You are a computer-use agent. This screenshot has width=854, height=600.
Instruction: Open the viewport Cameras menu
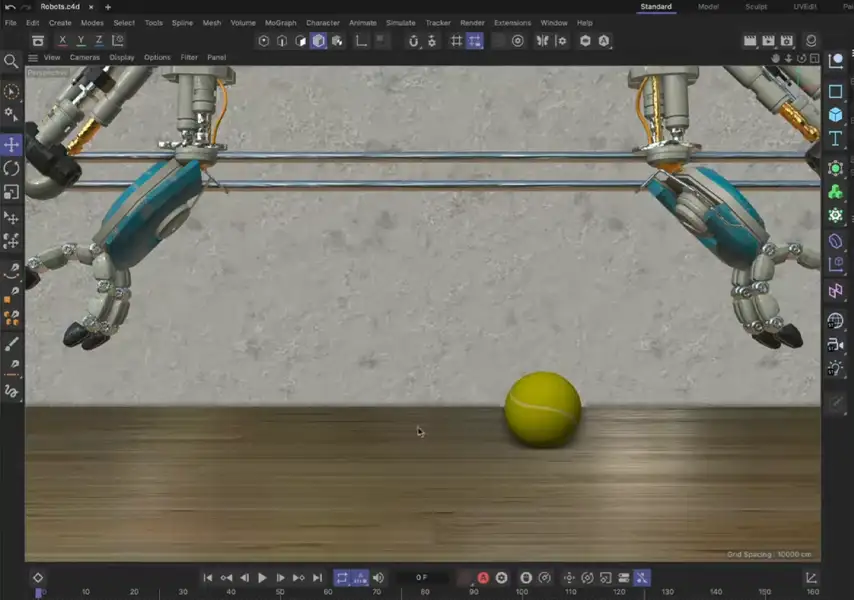(84, 58)
